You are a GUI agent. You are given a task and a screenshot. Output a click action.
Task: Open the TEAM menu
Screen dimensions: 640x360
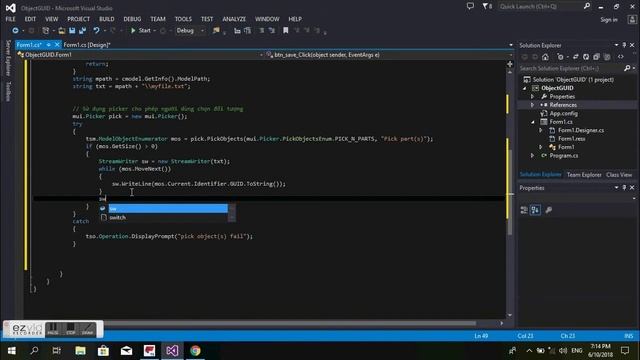pos(158,19)
